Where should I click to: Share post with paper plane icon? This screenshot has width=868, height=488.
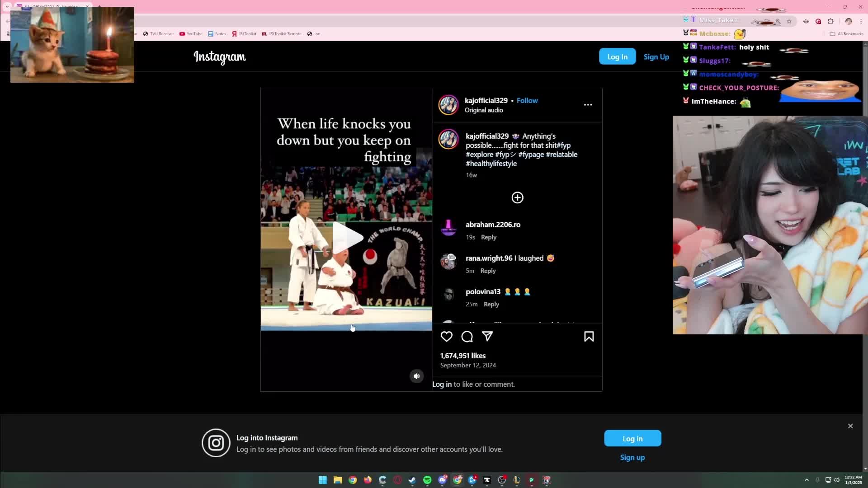point(487,336)
